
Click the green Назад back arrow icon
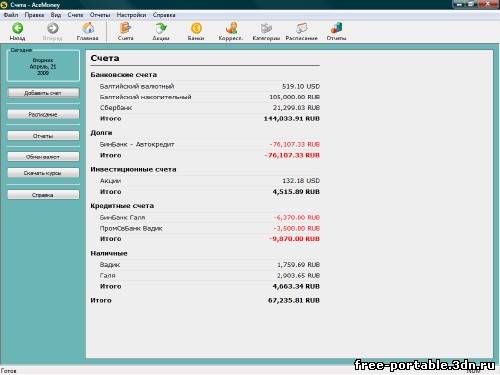[17, 28]
